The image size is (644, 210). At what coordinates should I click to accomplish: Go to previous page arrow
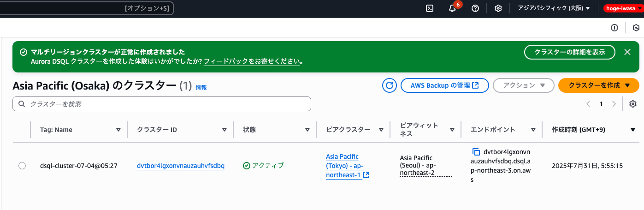tap(588, 104)
